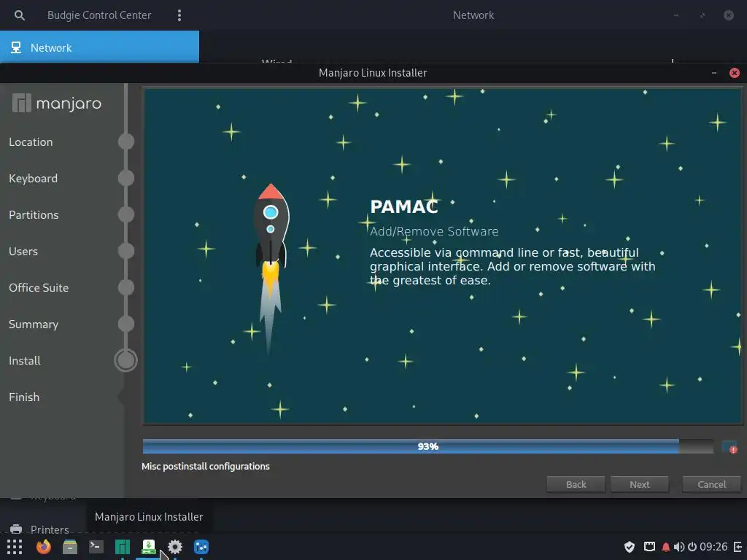Select Network in Budgie Control Center sidebar
Viewport: 747px width, 560px height.
point(99,47)
